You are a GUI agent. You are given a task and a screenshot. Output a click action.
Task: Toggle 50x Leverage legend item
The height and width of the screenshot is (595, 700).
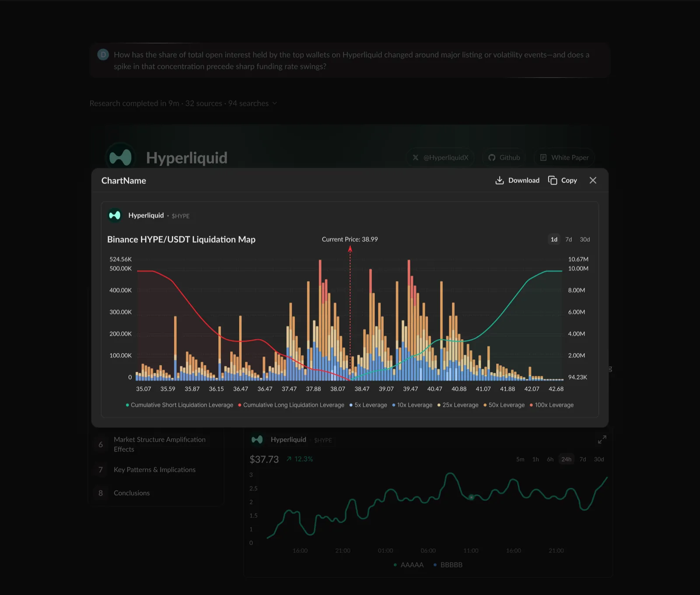[x=504, y=405]
